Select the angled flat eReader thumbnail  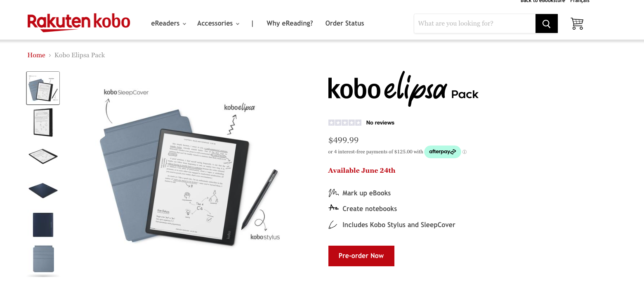pyautogui.click(x=43, y=156)
